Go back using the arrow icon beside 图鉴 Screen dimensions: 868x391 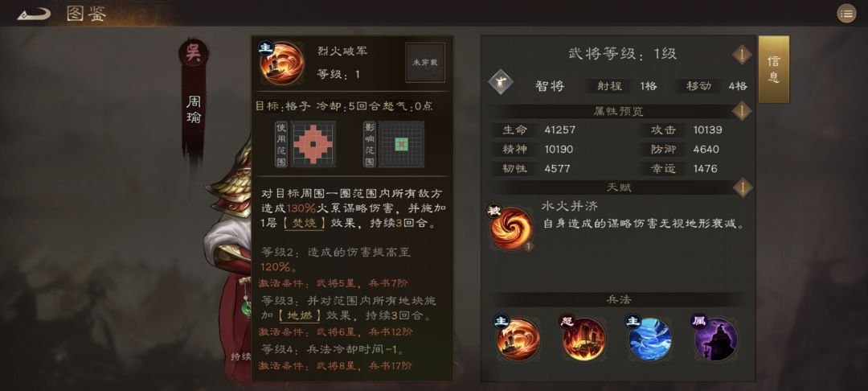click(34, 14)
